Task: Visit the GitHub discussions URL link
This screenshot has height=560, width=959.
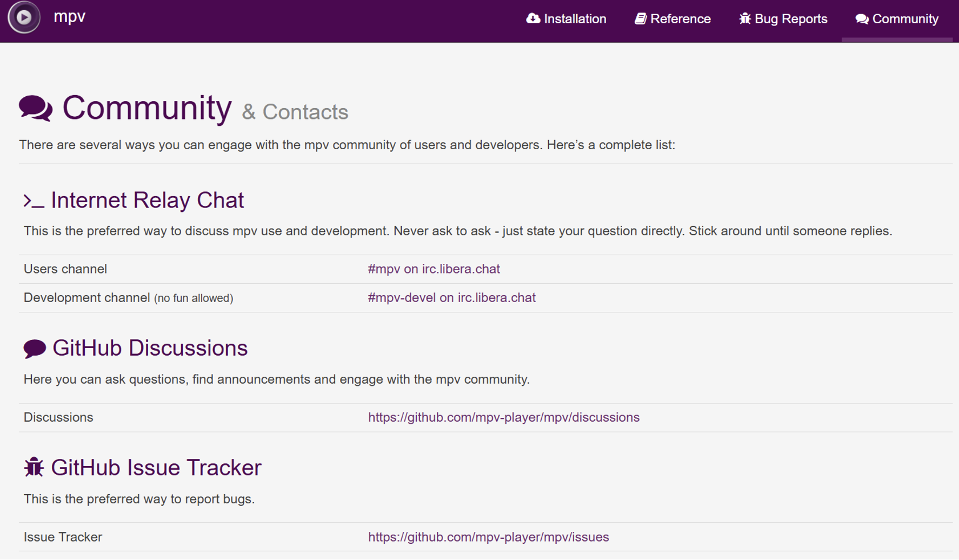Action: 503,417
